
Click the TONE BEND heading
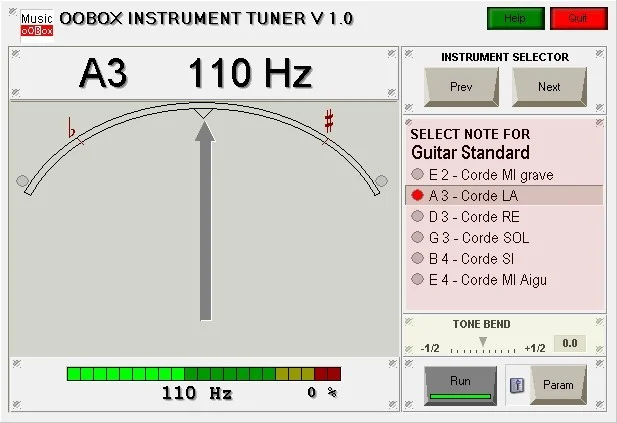point(482,324)
